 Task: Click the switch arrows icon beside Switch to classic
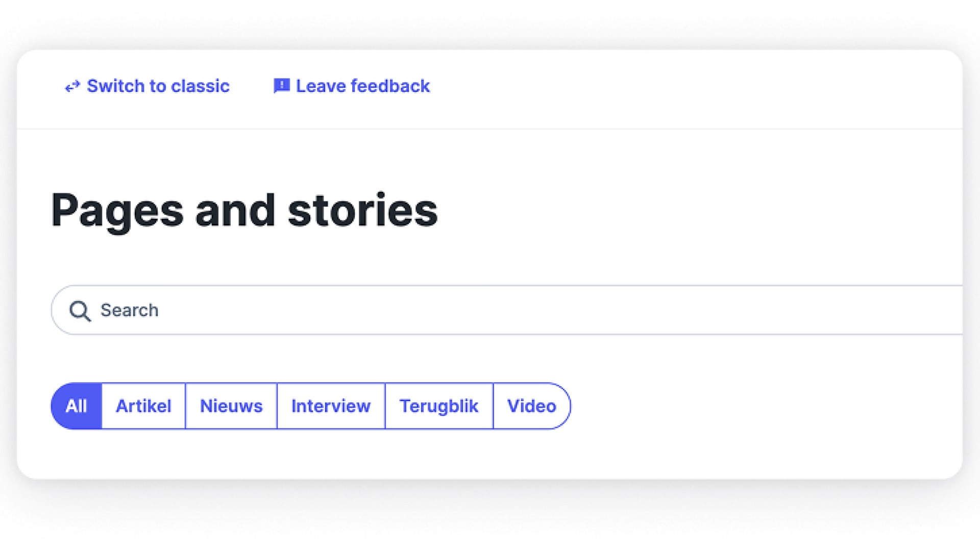[x=71, y=87]
